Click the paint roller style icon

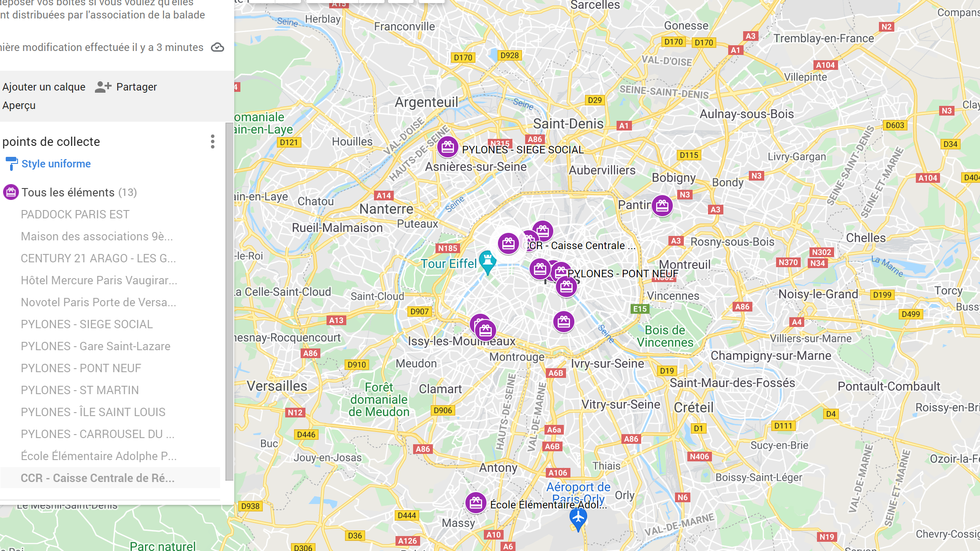coord(11,163)
